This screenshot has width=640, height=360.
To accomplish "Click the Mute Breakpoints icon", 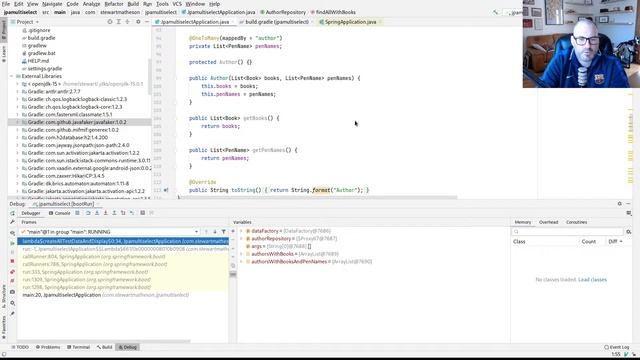I will [x=12, y=281].
